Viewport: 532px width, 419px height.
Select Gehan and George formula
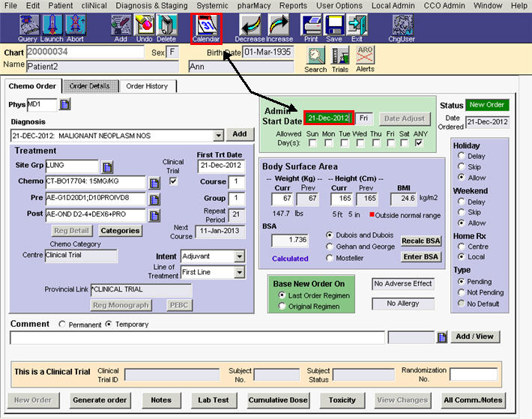click(329, 247)
